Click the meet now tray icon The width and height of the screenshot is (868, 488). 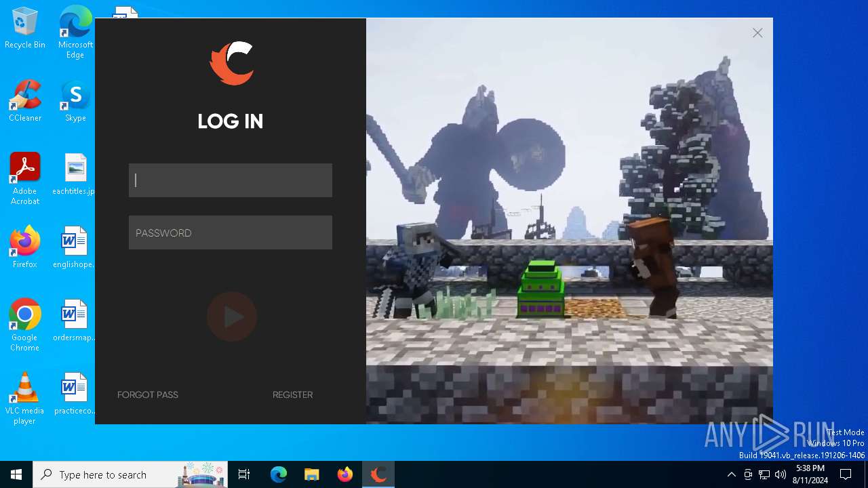point(748,474)
